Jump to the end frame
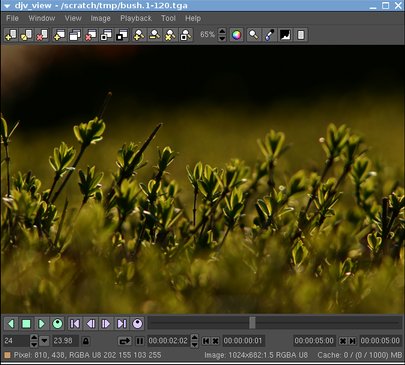This screenshot has width=405, height=365. pyautogui.click(x=122, y=324)
